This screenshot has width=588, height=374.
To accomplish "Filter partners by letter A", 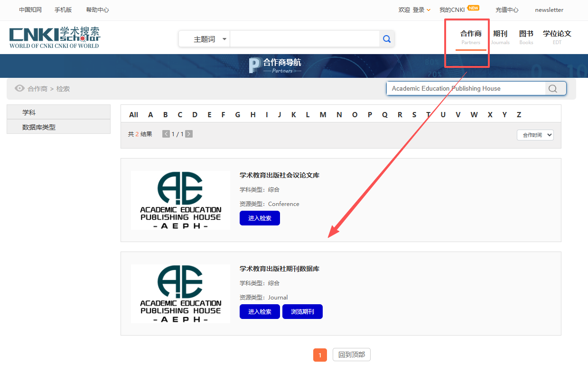I will pos(150,114).
